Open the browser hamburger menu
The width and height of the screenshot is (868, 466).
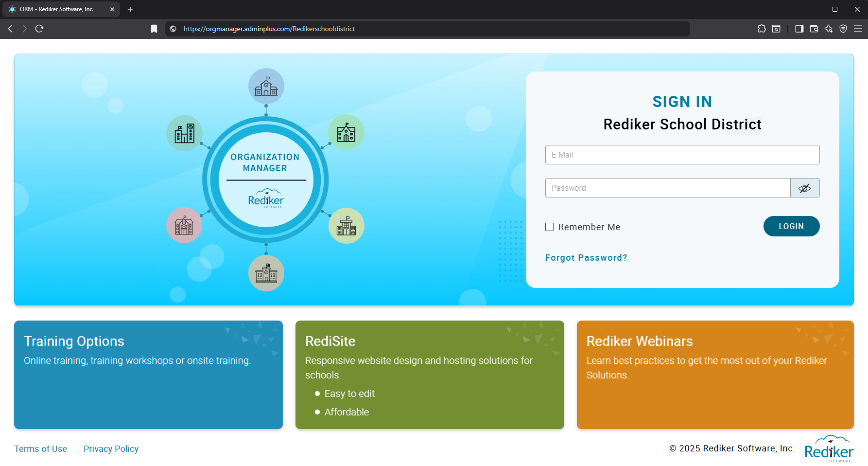tap(858, 29)
